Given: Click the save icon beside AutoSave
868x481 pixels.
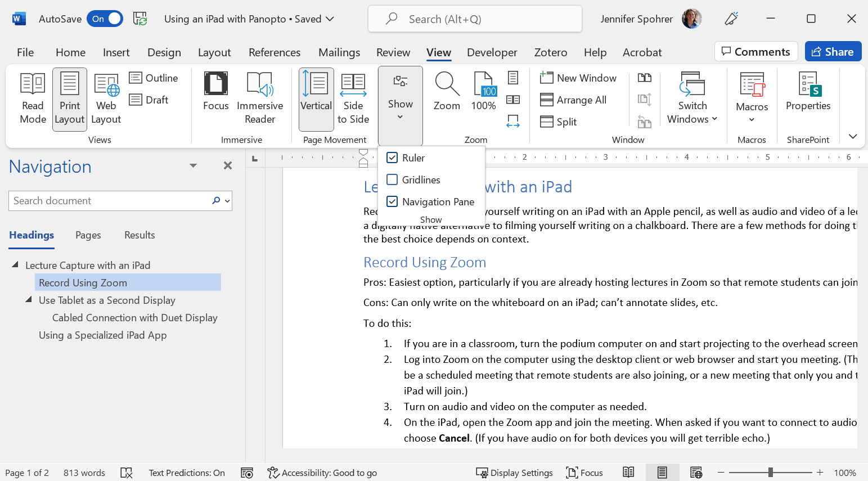Looking at the screenshot, I should tap(140, 19).
